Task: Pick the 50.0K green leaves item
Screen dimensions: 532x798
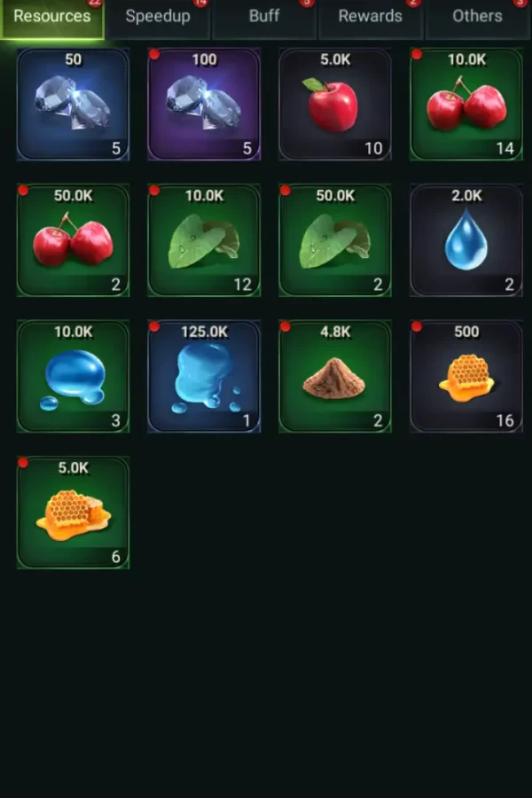Action: click(335, 240)
